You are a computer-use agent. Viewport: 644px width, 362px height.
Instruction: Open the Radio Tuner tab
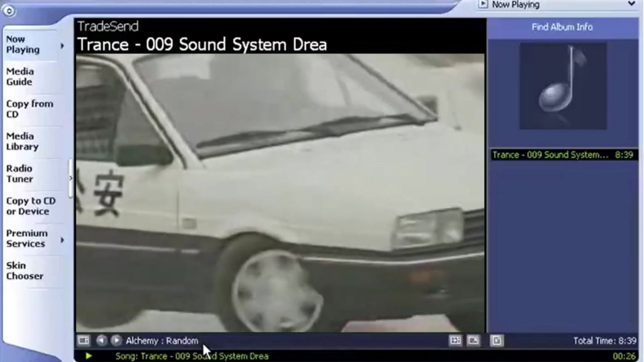pyautogui.click(x=19, y=174)
